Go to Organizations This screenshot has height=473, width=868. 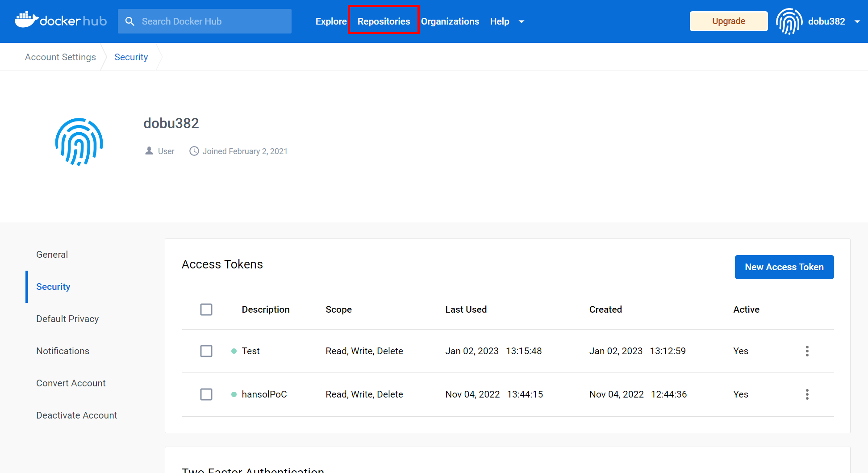[x=450, y=21]
